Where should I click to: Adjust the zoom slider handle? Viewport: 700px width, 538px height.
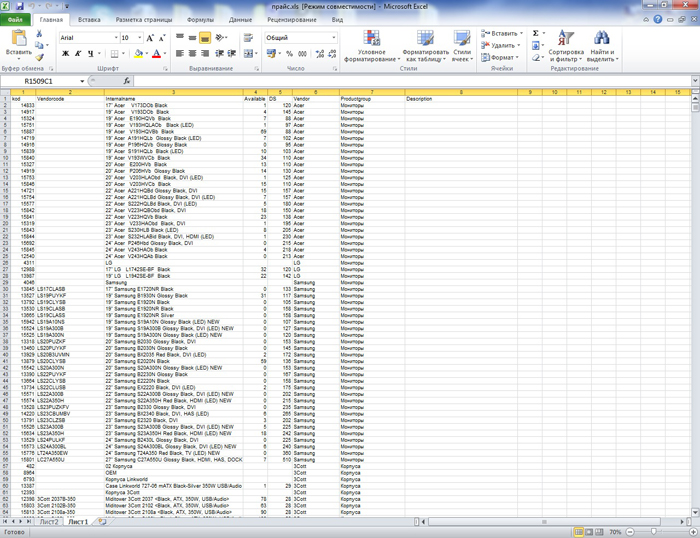point(654,532)
